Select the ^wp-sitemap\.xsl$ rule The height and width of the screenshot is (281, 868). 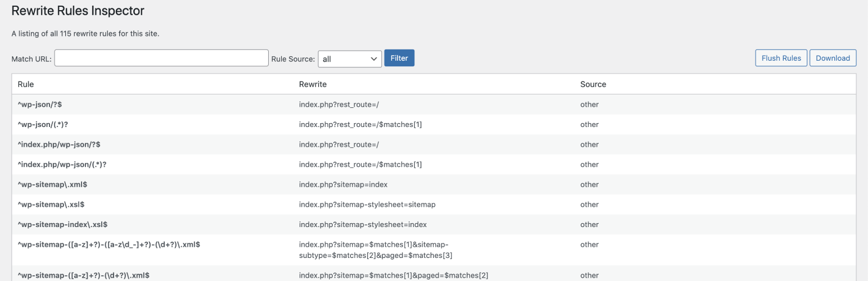[51, 205]
